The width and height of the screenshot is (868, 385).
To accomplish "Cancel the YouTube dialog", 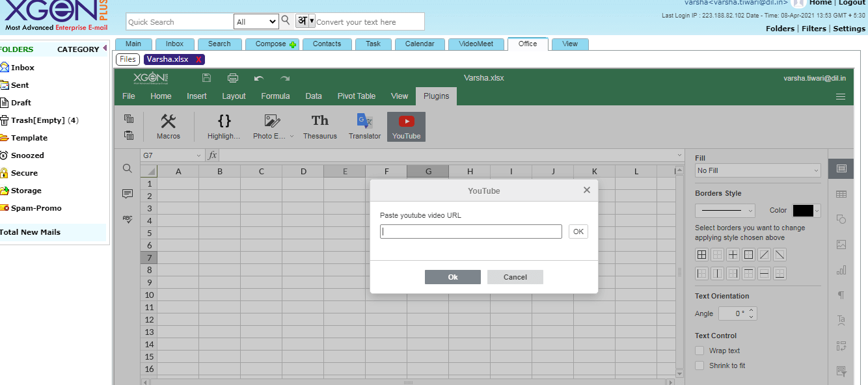I will 515,277.
